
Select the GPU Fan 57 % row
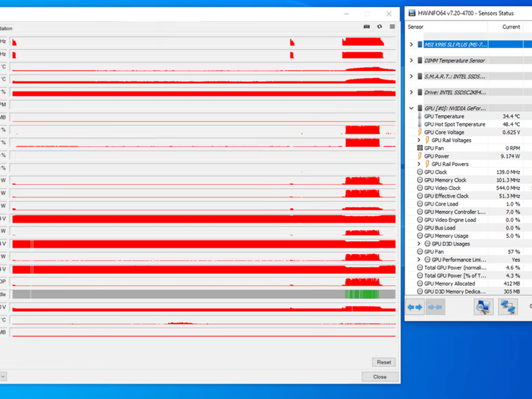click(x=469, y=252)
